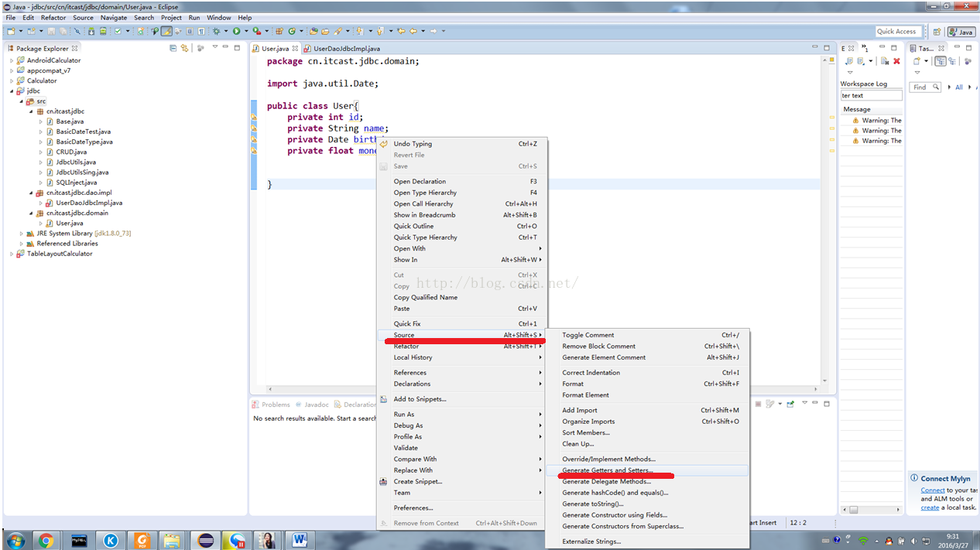980x550 pixels.
Task: Click the Run external tools icon
Action: 255,31
